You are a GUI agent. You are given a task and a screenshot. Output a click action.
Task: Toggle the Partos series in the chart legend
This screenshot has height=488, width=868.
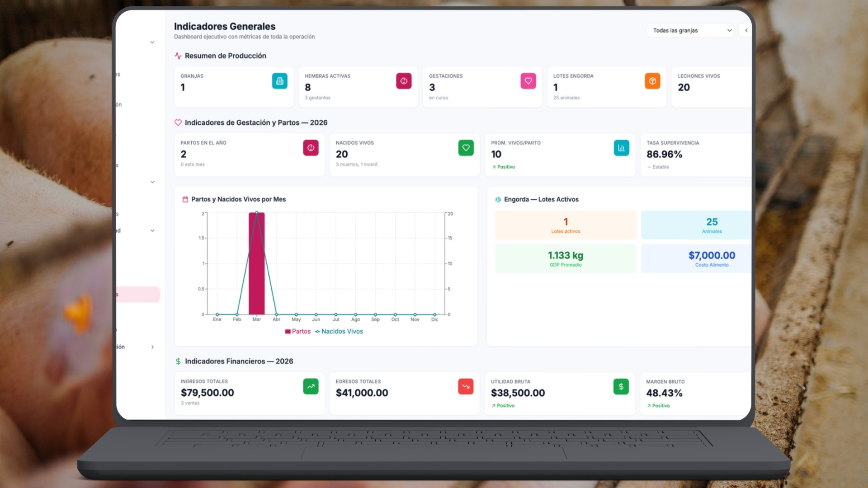pyautogui.click(x=297, y=331)
